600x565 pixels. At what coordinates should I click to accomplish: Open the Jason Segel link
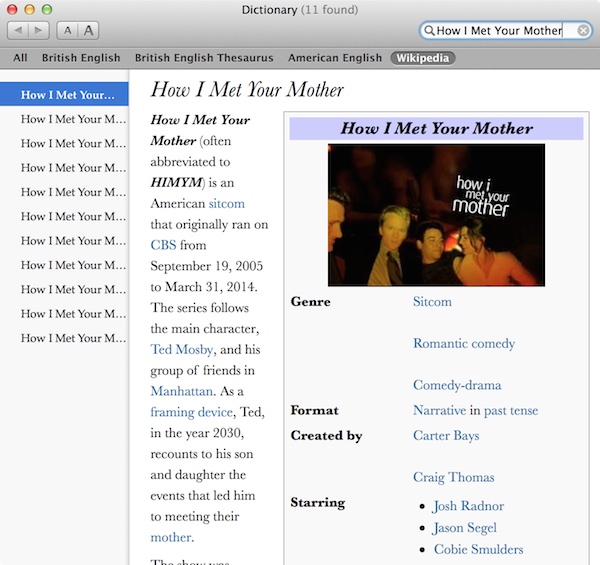pos(465,528)
